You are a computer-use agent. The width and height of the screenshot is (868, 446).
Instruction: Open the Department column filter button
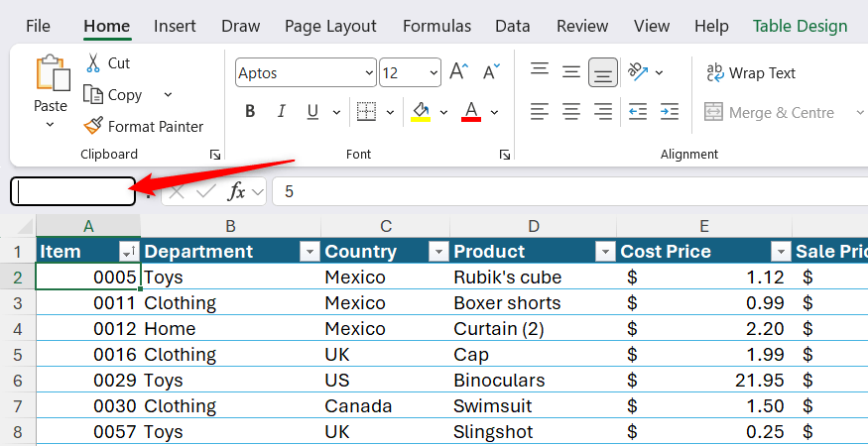click(x=310, y=252)
